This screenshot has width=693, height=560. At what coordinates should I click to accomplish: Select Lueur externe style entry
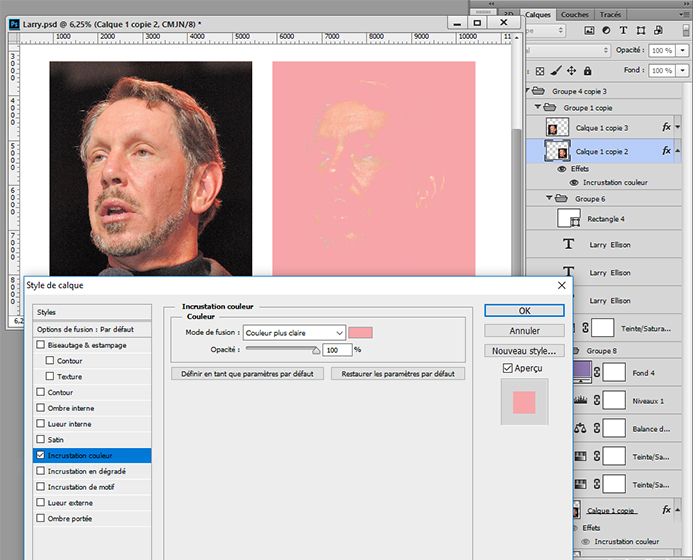pyautogui.click(x=92, y=503)
